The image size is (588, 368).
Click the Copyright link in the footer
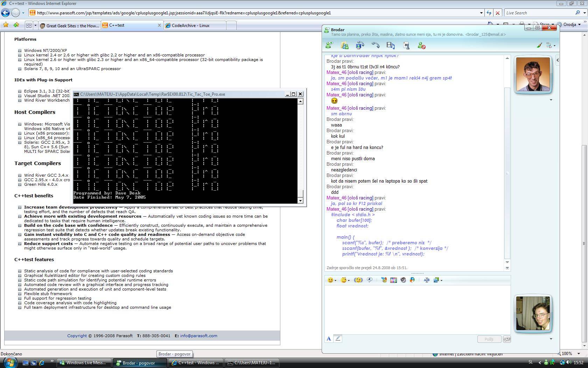pos(77,336)
